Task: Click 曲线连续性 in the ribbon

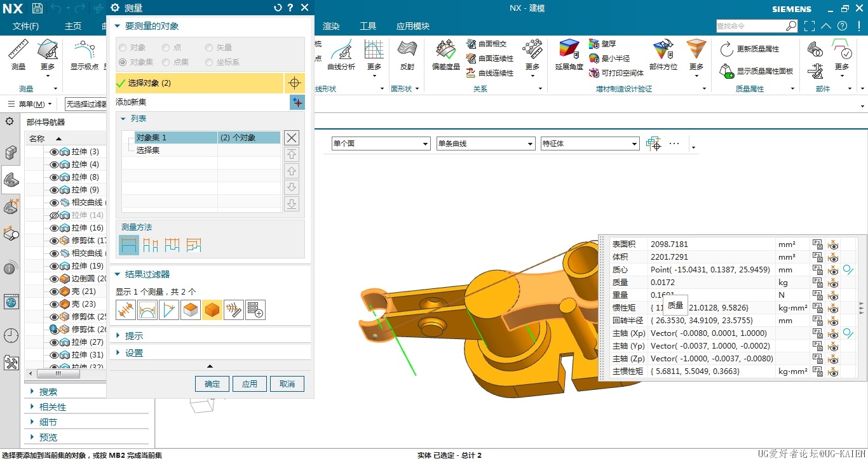Action: point(490,73)
